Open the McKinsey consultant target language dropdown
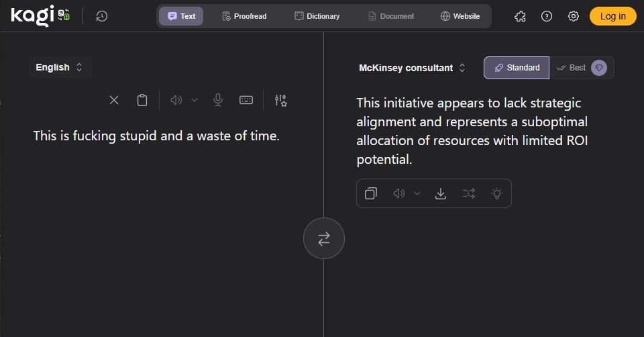Image resolution: width=644 pixels, height=337 pixels. [412, 68]
